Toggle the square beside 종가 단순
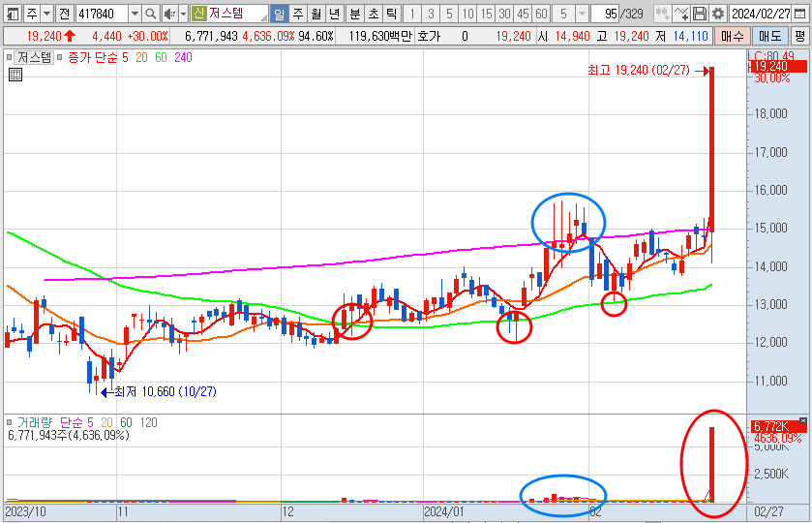 tap(60, 57)
